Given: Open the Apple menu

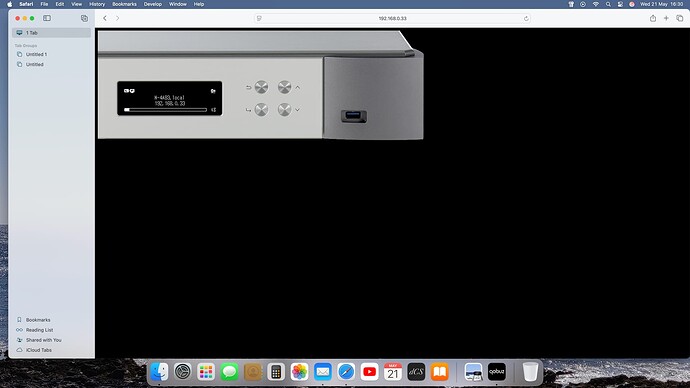Looking at the screenshot, I should click(x=10, y=4).
